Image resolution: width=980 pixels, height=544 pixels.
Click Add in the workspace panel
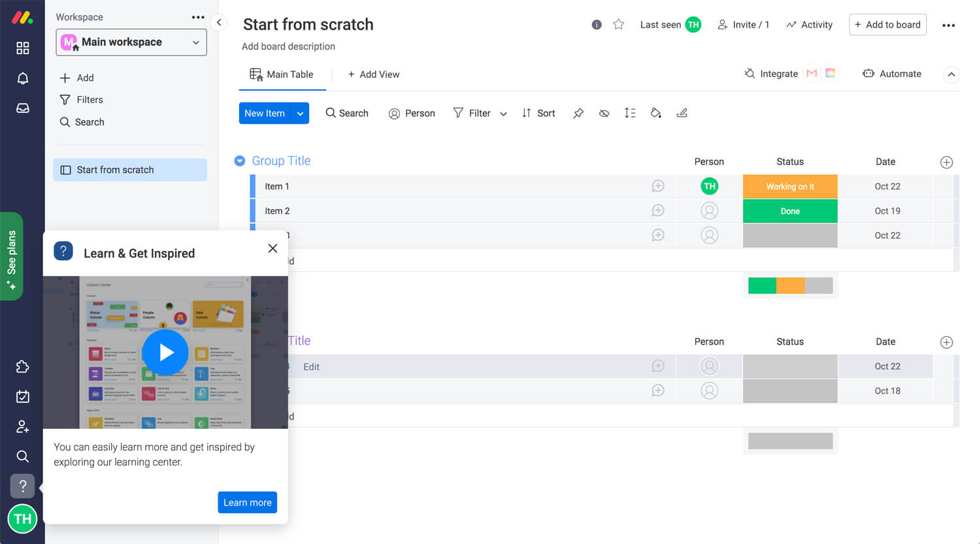(77, 78)
